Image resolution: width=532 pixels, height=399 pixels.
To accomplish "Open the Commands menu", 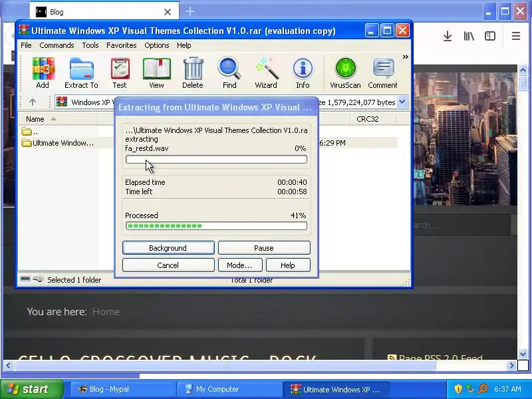I will 57,45.
